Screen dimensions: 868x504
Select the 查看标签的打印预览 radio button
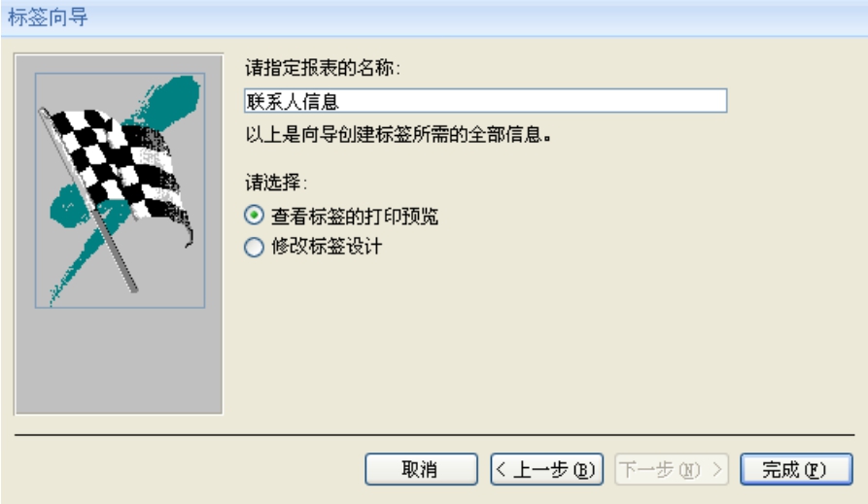pyautogui.click(x=254, y=216)
